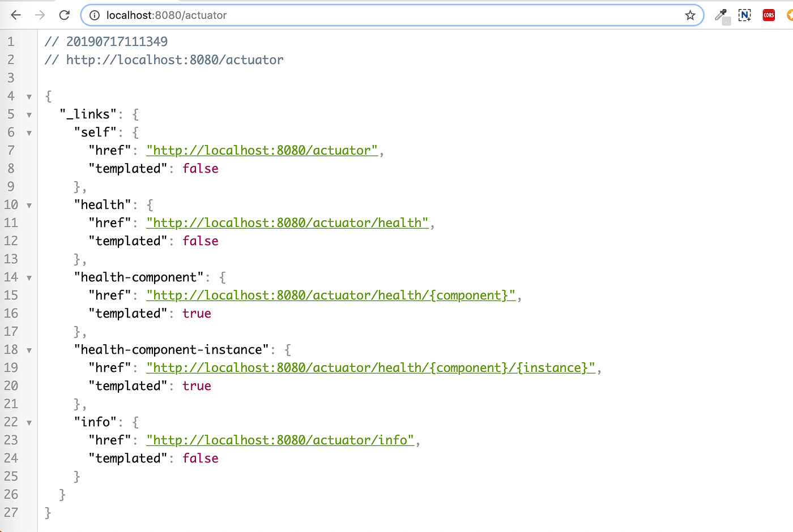Image resolution: width=793 pixels, height=532 pixels.
Task: Open the actuator info endpoint link
Action: pyautogui.click(x=280, y=440)
